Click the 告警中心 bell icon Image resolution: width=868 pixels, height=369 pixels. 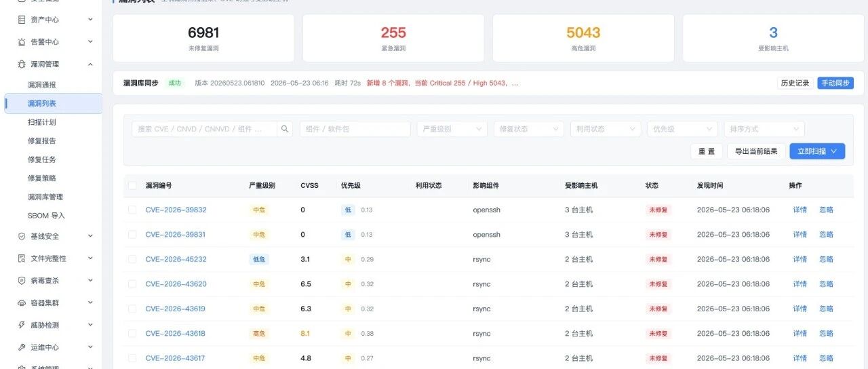click(22, 42)
